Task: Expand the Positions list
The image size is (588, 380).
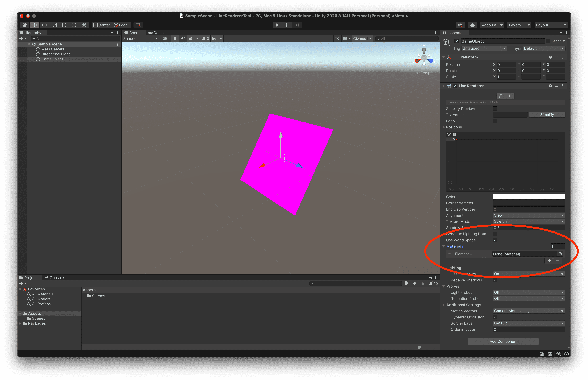Action: click(x=444, y=127)
